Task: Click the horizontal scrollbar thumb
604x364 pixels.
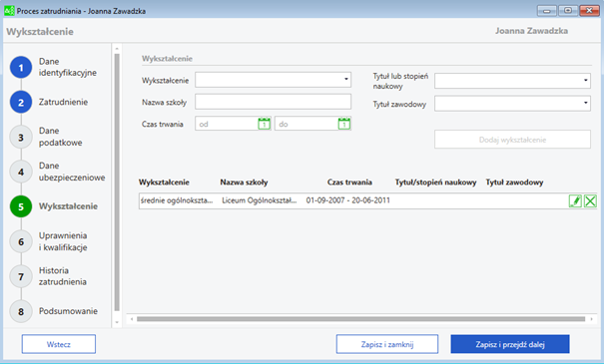Action: pos(360,319)
